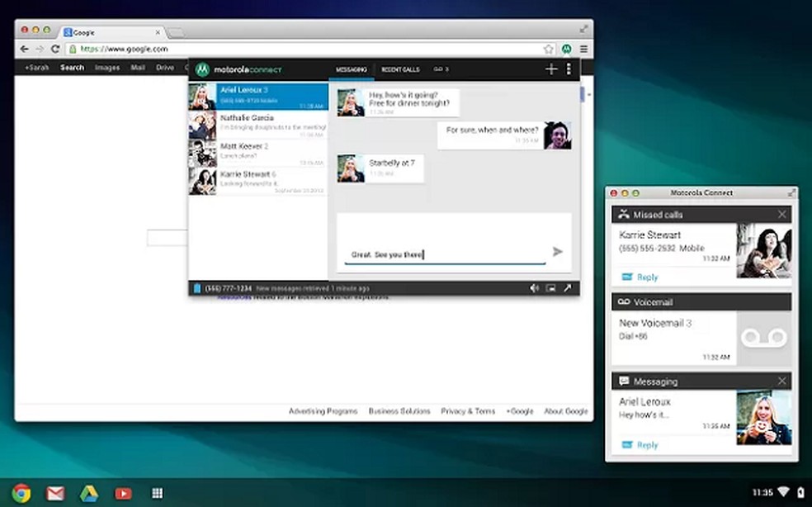The height and width of the screenshot is (507, 812).
Task: Click the Voicemail cassette icon
Action: click(x=762, y=336)
